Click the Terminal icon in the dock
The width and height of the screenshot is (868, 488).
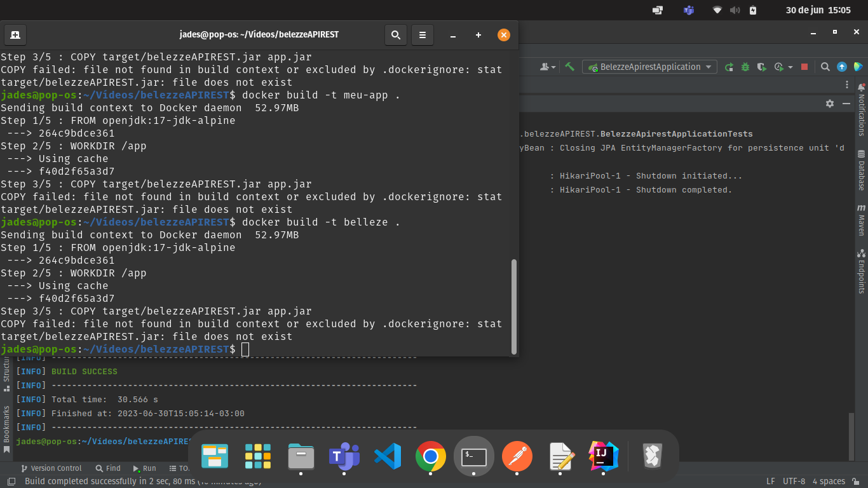(x=474, y=456)
